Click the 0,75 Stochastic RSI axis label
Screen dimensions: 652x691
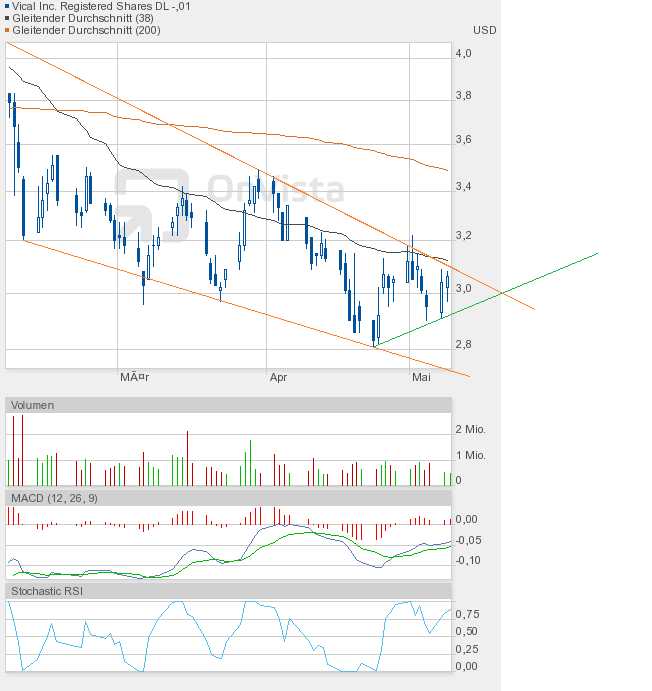pyautogui.click(x=467, y=614)
